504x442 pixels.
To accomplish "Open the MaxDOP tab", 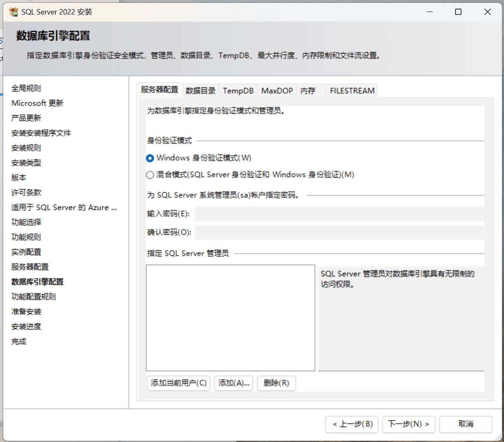I will click(277, 91).
